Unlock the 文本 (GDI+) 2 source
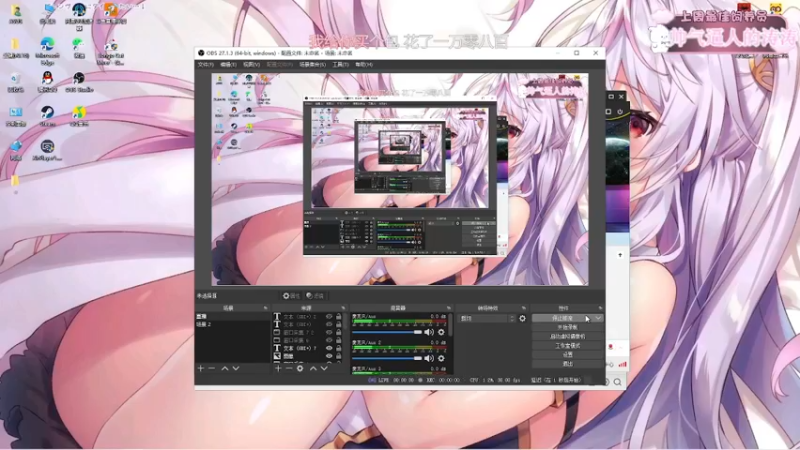Viewport: 800px width, 450px height. (338, 317)
